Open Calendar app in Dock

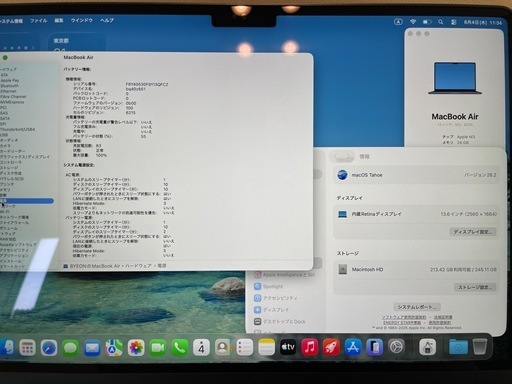pos(201,348)
